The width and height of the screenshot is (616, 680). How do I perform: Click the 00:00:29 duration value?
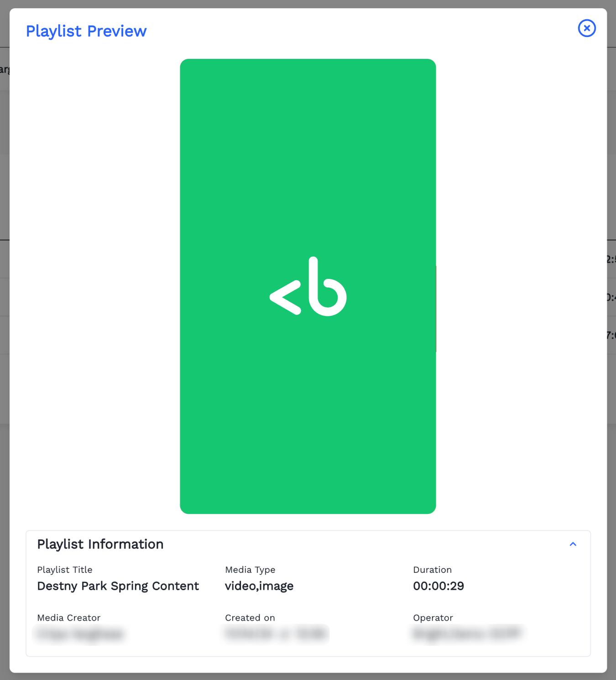(439, 586)
